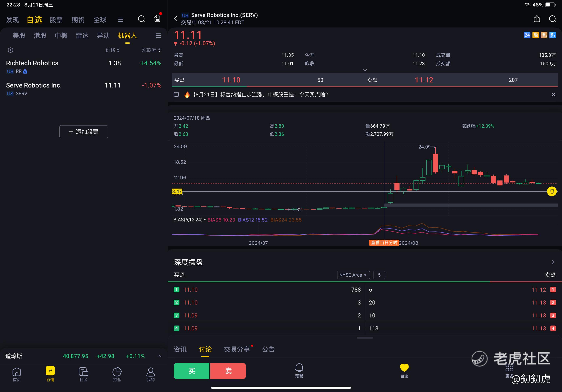Open 更多 grid icon in bottom bar
This screenshot has width=562, height=392.
tap(509, 371)
